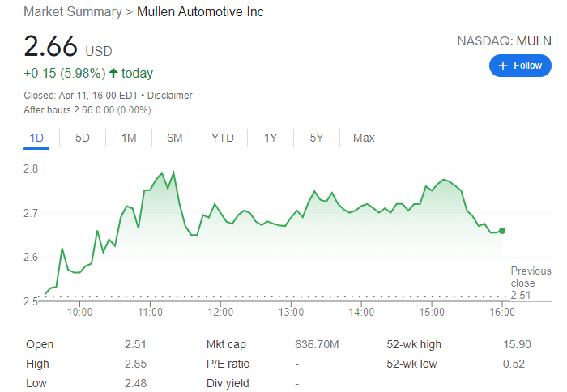Click the Mkt cap value 636.70M
The image size is (567, 392).
[x=317, y=344]
